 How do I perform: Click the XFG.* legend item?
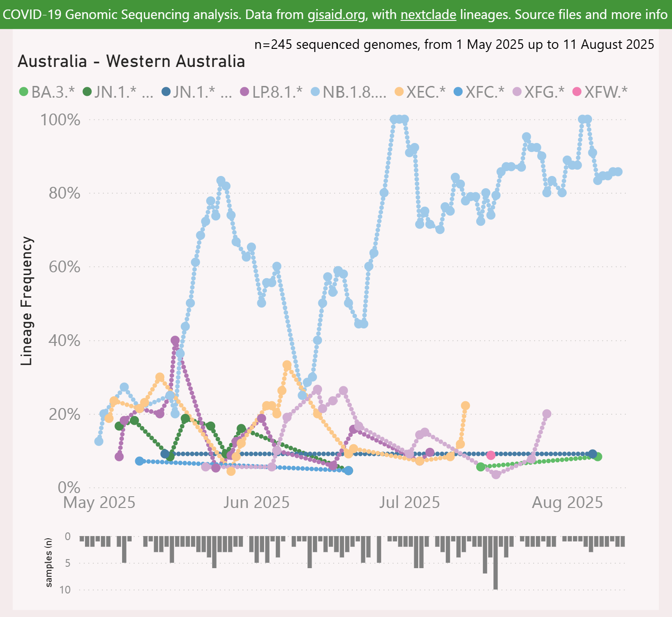(544, 92)
